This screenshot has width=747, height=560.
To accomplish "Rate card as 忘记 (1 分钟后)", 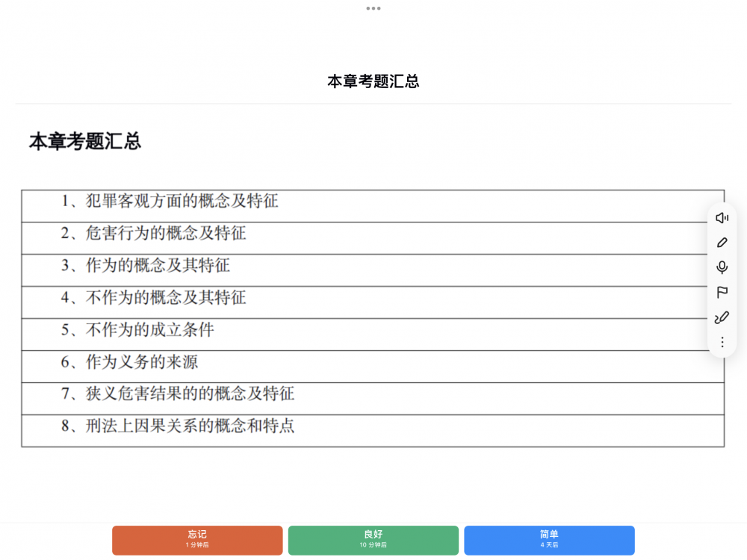I will point(197,540).
